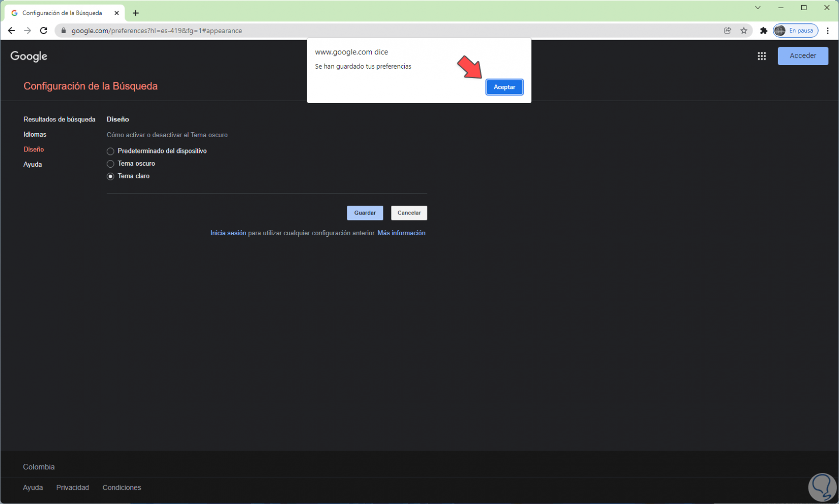Select the Configuración de la Búsqueda browser tab
Screen dimensions: 839x504
click(65, 13)
